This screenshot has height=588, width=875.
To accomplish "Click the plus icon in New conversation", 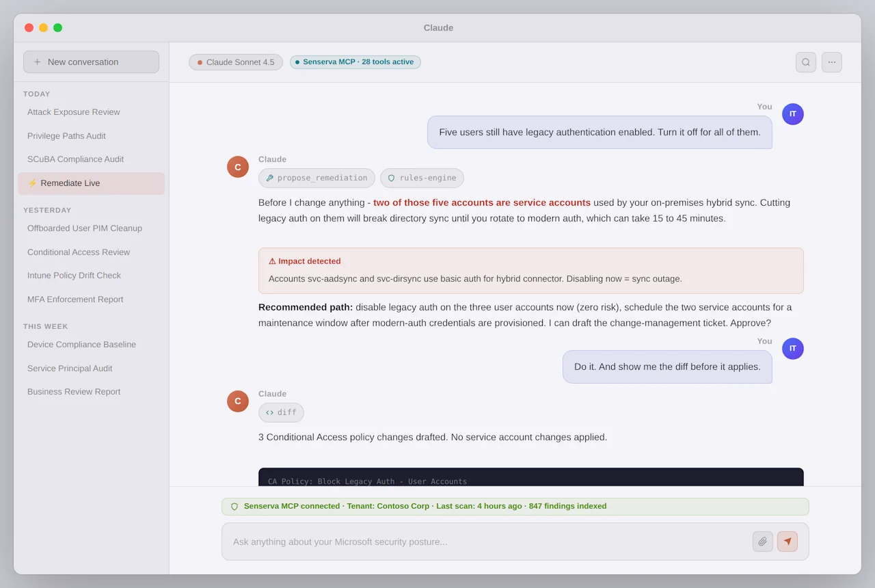I will click(x=38, y=62).
